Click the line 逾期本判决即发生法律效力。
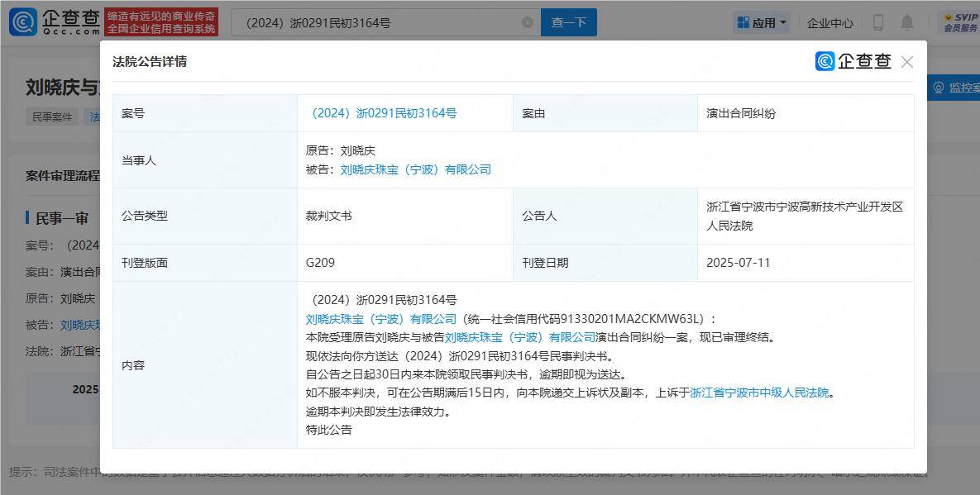This screenshot has height=495, width=980. click(x=378, y=412)
